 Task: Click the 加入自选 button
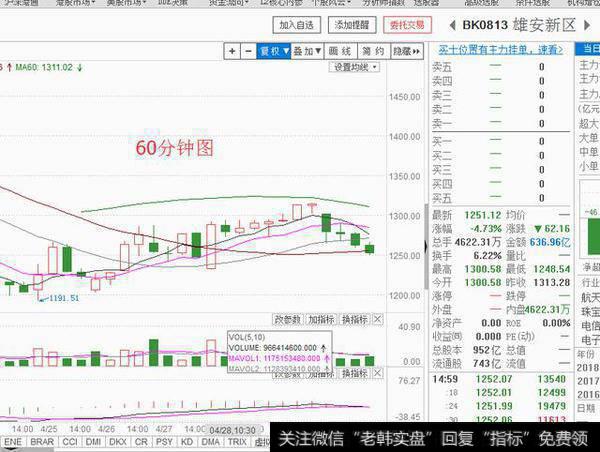pyautogui.click(x=297, y=25)
